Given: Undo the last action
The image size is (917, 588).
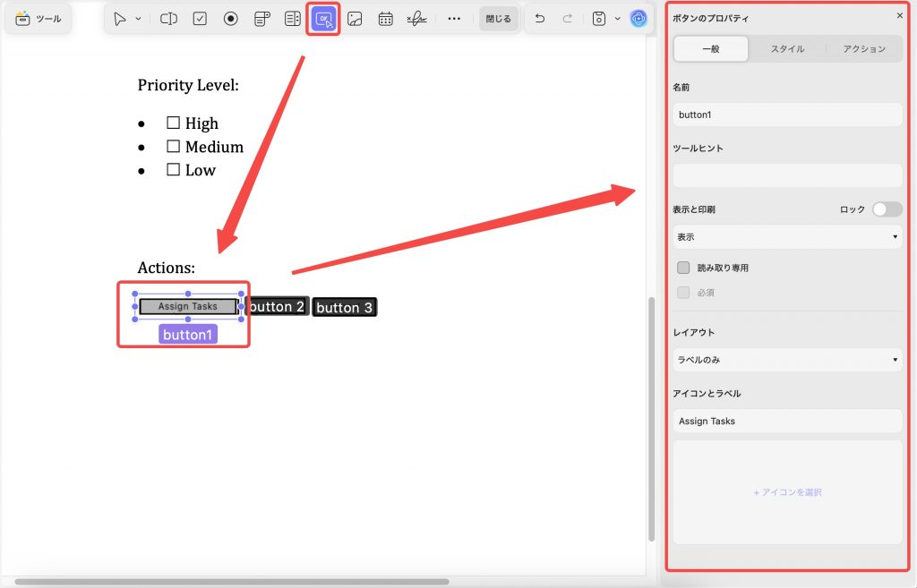Looking at the screenshot, I should (540, 19).
